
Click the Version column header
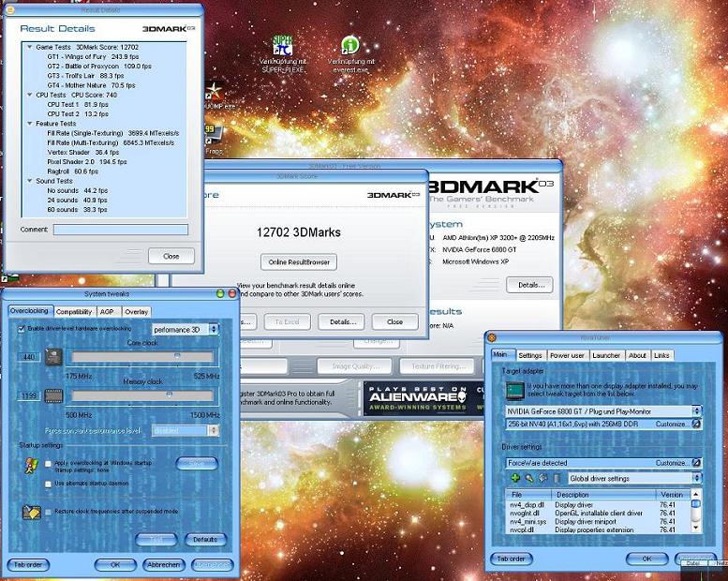click(673, 495)
